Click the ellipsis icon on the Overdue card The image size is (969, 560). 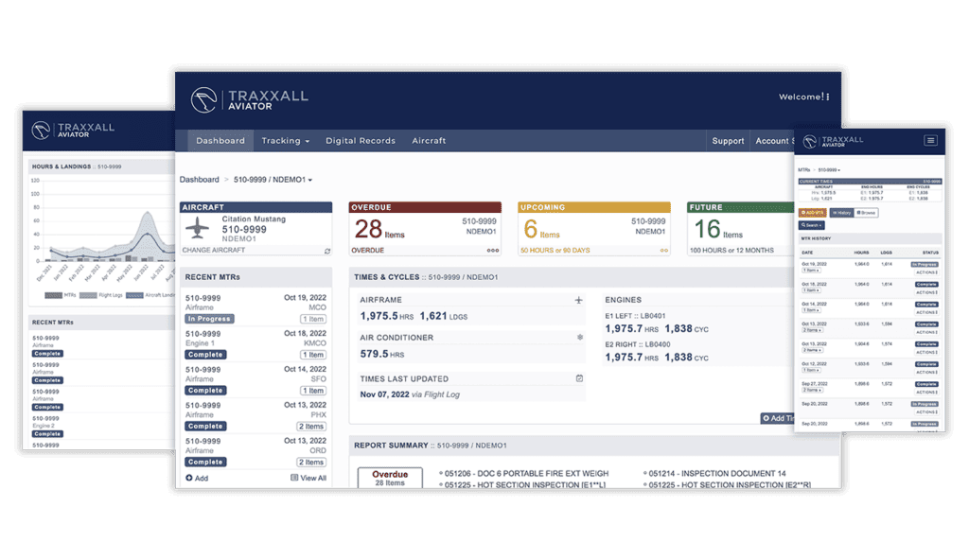point(492,251)
